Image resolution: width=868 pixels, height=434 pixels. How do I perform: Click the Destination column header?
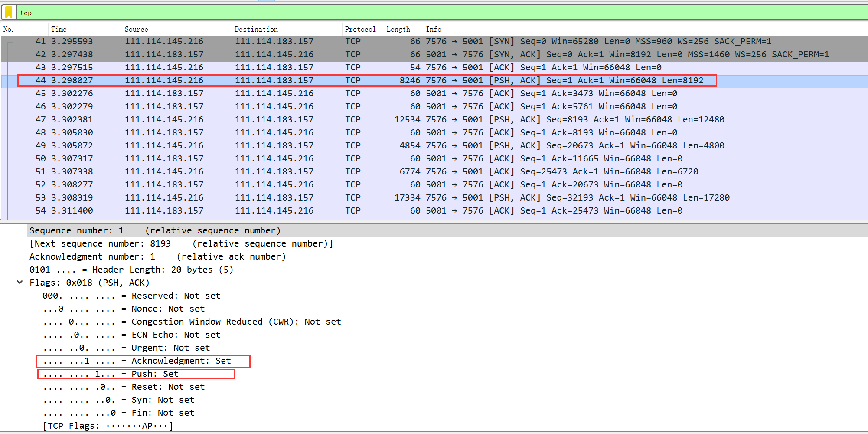point(256,29)
